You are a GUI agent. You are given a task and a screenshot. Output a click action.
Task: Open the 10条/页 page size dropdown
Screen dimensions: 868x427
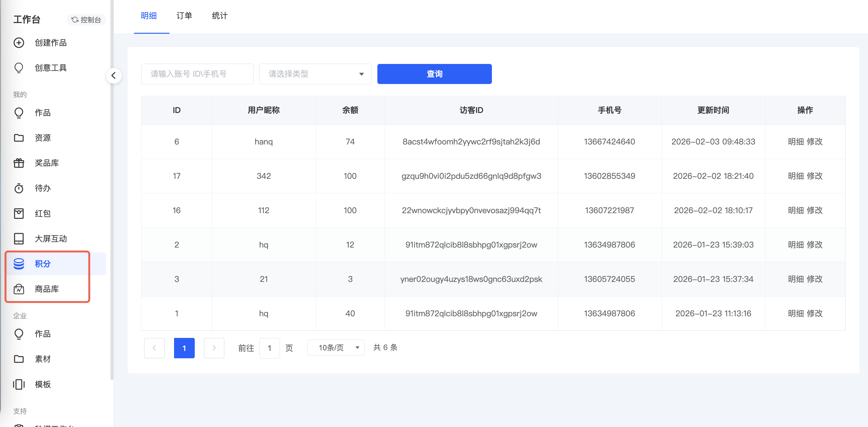pyautogui.click(x=336, y=347)
